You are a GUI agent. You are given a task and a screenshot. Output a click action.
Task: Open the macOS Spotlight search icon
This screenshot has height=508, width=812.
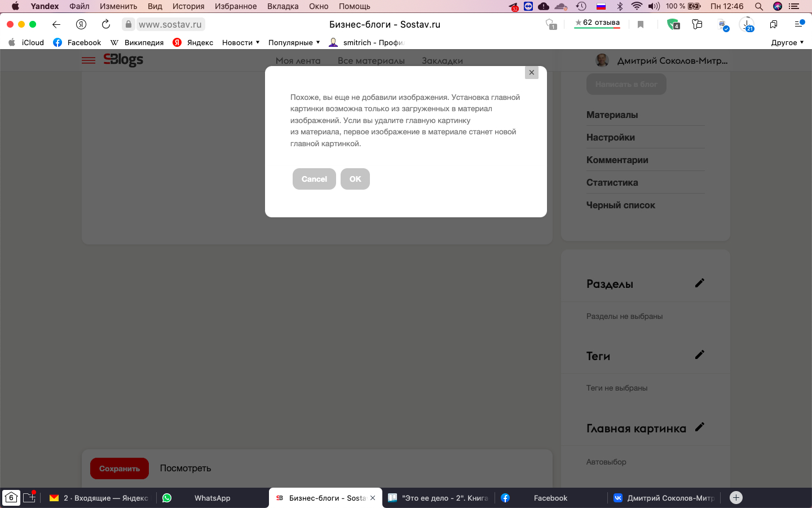(759, 6)
